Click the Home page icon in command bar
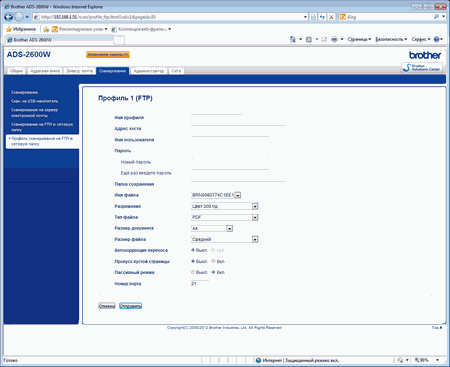The image size is (450, 367). (292, 39)
